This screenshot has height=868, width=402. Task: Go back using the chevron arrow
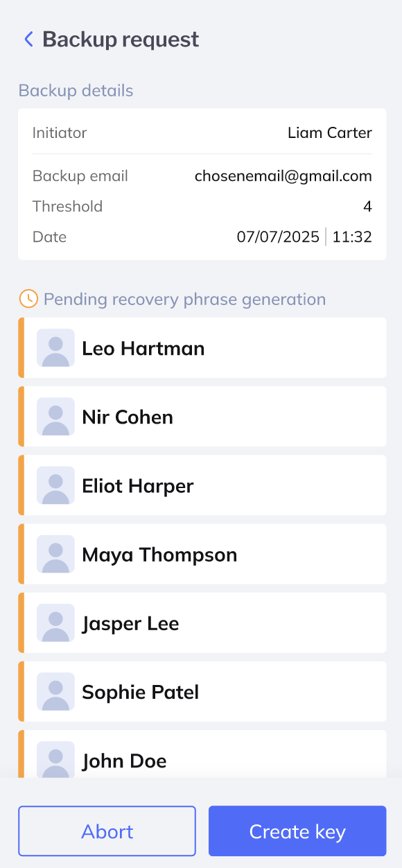pyautogui.click(x=28, y=39)
